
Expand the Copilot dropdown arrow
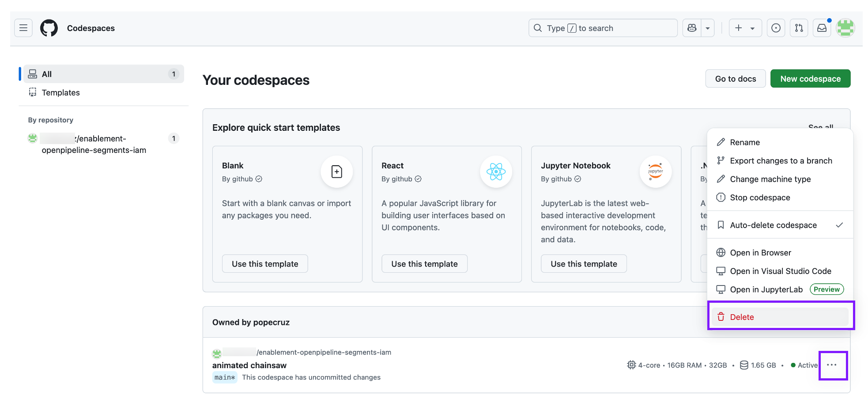click(708, 28)
